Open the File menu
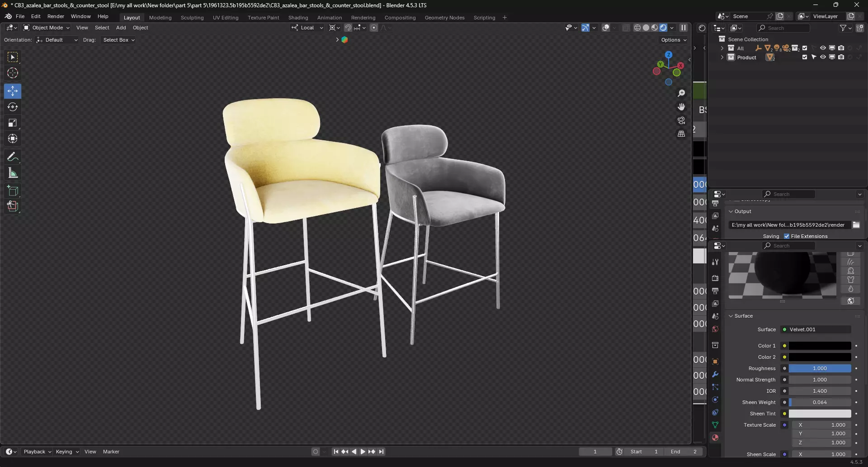 click(20, 16)
